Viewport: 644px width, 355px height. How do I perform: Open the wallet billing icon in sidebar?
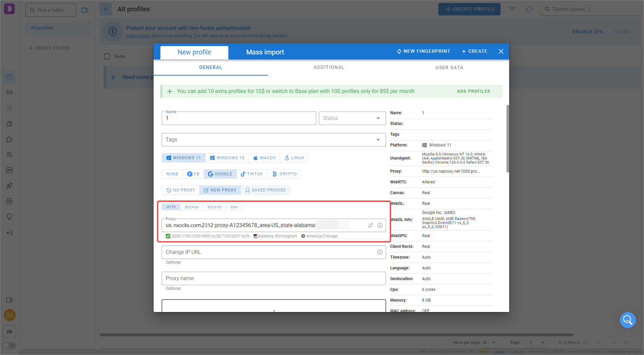coord(9,300)
